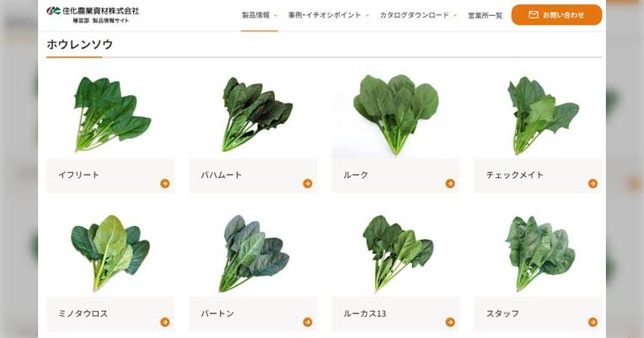Expand the 製品情報 dropdown menu

click(259, 15)
